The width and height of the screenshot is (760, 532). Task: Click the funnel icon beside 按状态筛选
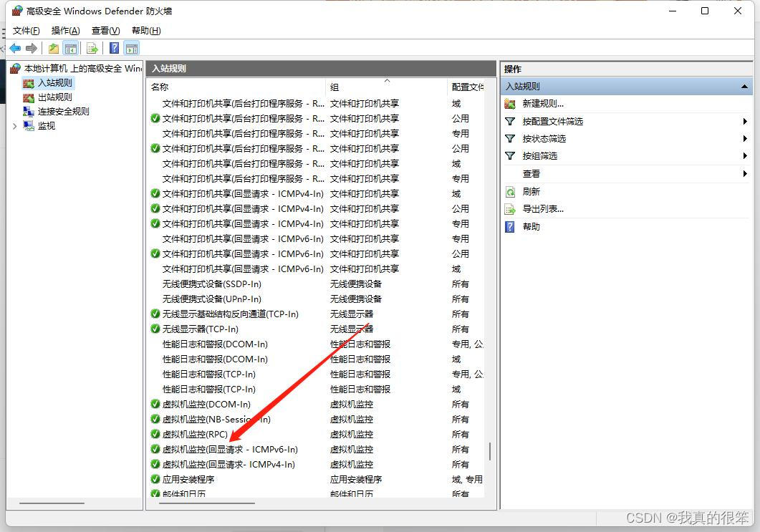510,139
